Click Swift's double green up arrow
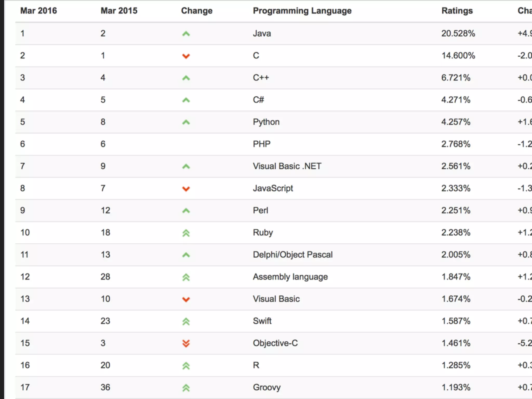The height and width of the screenshot is (399, 532). [x=186, y=322]
